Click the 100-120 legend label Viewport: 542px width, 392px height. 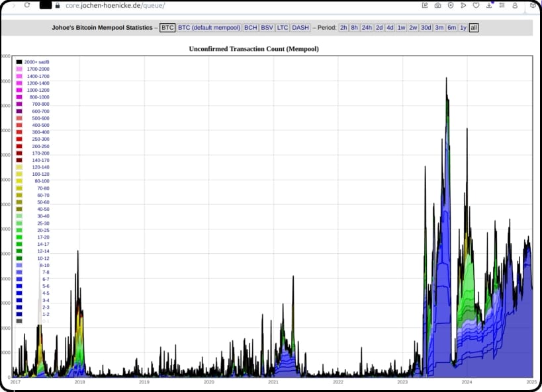point(41,174)
